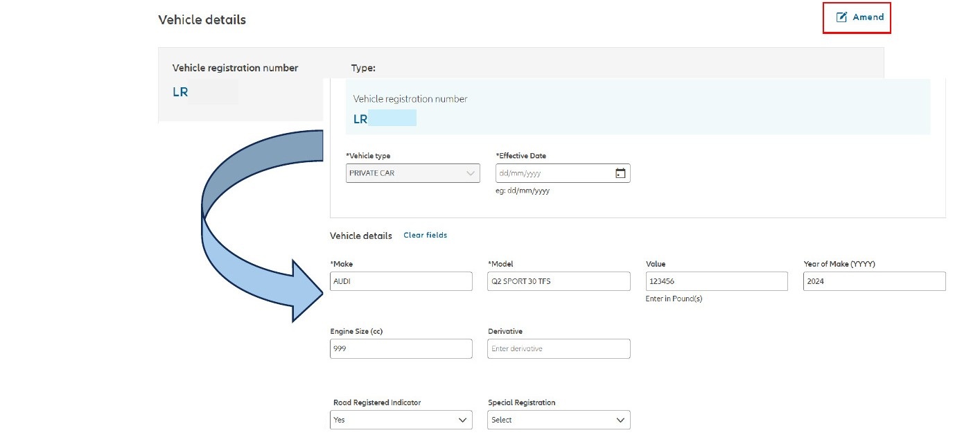Click the LR registration in the grey panel

click(x=180, y=92)
